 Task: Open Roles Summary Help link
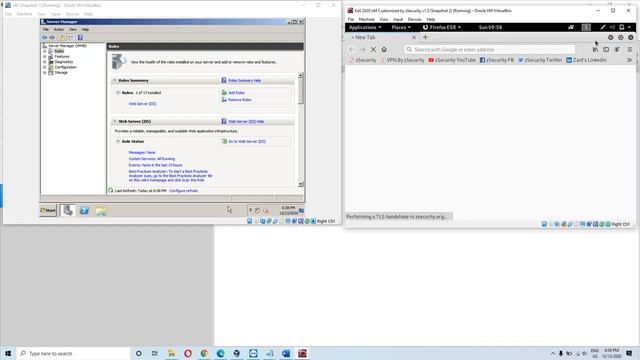pyautogui.click(x=244, y=80)
